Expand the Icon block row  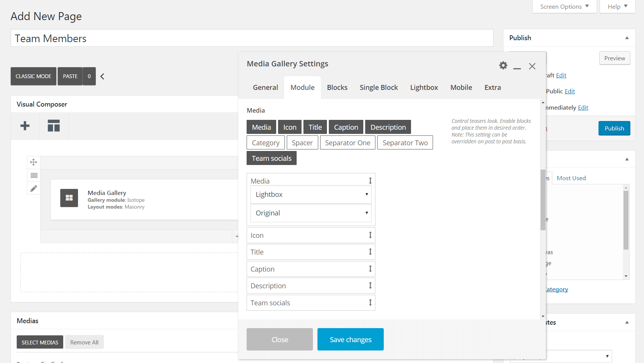pos(311,235)
